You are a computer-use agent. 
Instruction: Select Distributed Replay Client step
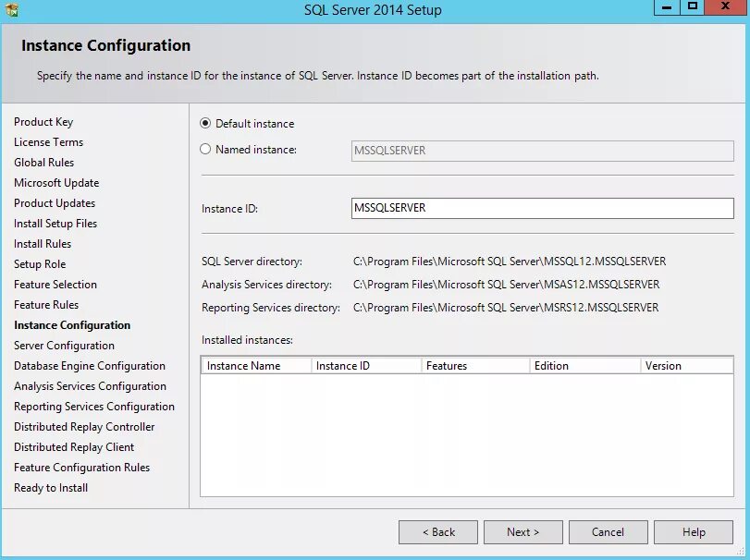tap(74, 446)
